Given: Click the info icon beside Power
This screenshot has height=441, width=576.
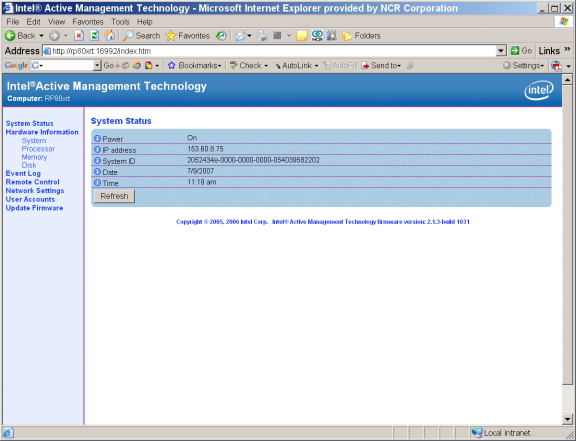Looking at the screenshot, I should click(x=97, y=139).
